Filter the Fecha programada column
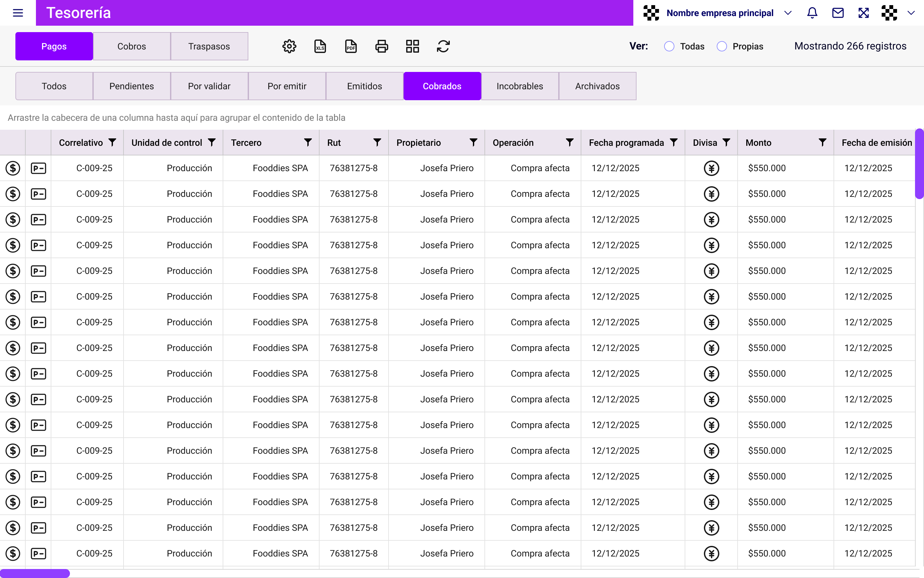The image size is (924, 578). (x=674, y=143)
